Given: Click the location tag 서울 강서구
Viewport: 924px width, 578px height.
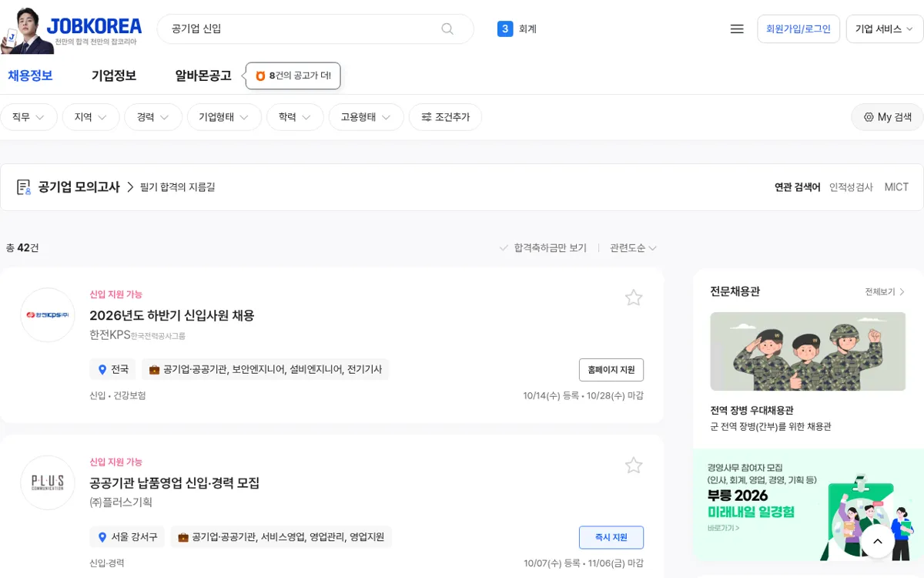Looking at the screenshot, I should [127, 536].
